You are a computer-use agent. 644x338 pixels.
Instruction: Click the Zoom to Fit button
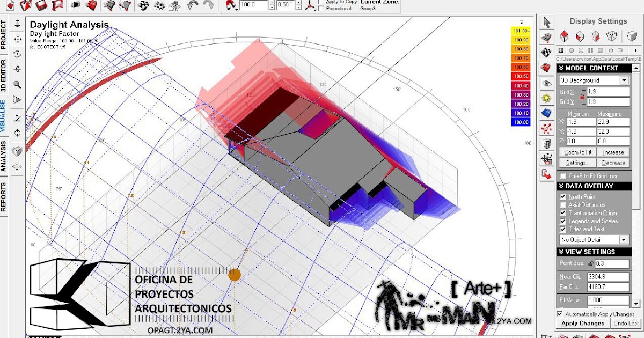pyautogui.click(x=578, y=152)
